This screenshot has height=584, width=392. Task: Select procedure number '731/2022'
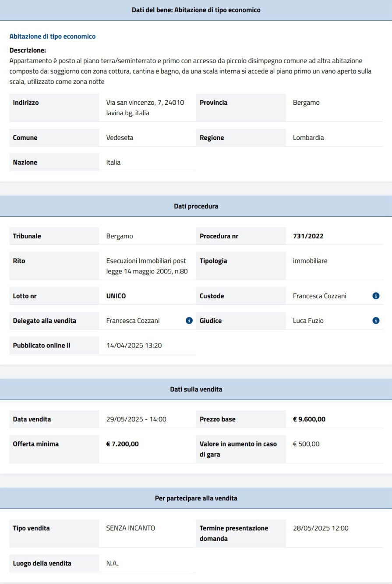(308, 236)
